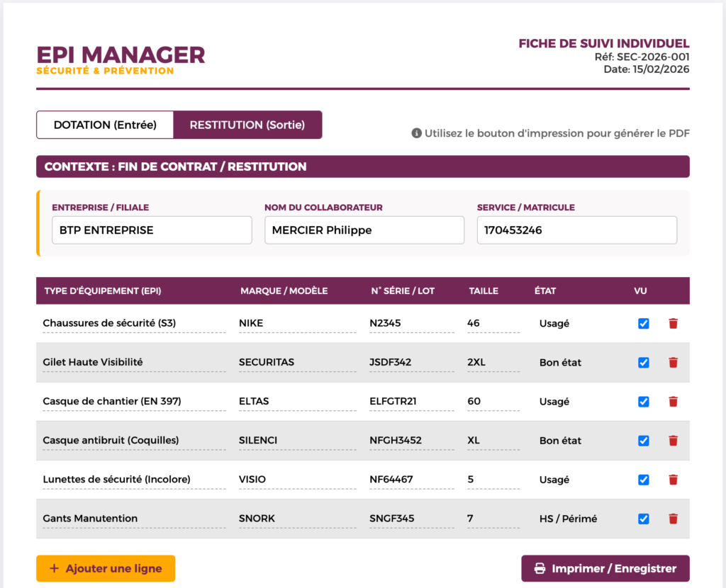Click the info icon beside the PDF hint
The height and width of the screenshot is (588, 726).
417,133
